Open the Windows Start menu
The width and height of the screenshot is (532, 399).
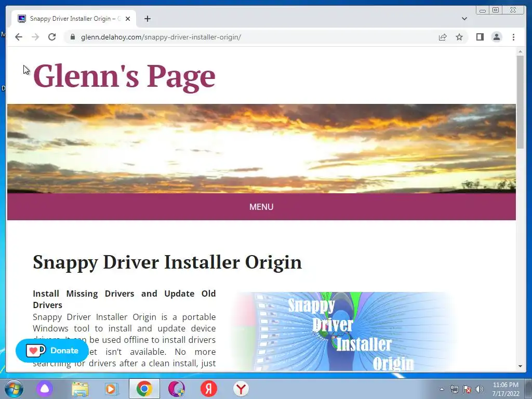tap(14, 389)
